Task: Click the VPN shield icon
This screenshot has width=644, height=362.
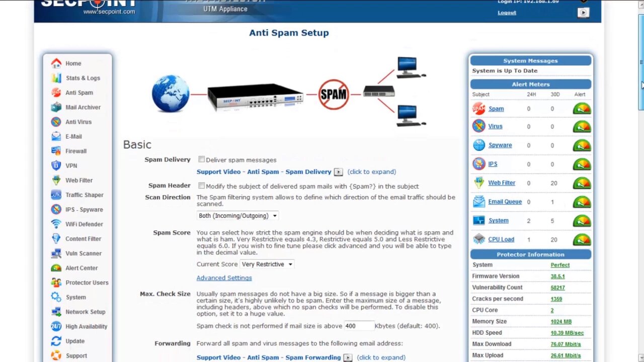Action: (x=56, y=165)
